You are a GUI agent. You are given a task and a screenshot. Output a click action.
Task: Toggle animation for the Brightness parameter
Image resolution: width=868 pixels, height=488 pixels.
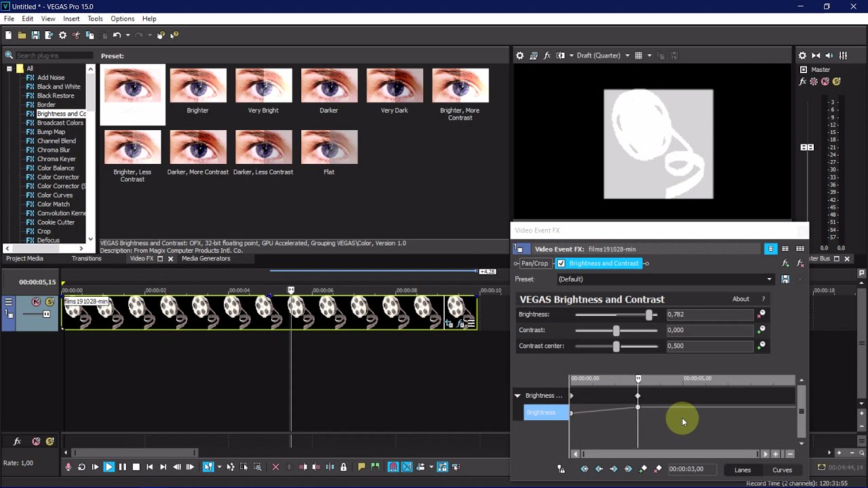(x=762, y=314)
